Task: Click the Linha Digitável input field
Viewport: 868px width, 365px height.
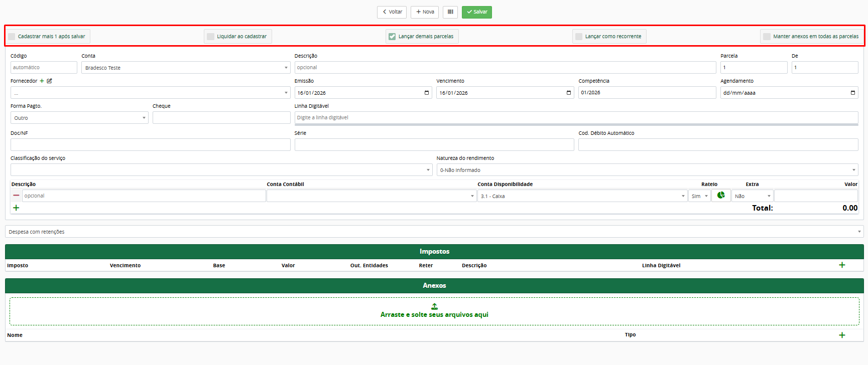Action: point(576,117)
